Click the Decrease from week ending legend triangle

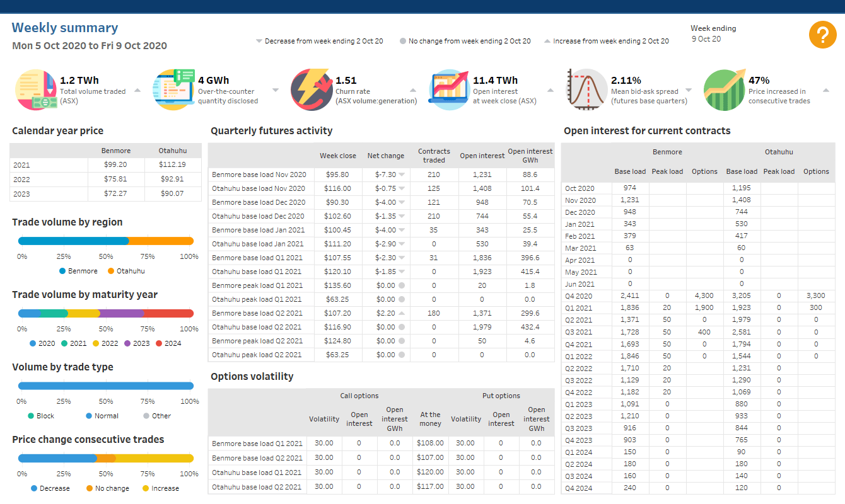tap(259, 40)
